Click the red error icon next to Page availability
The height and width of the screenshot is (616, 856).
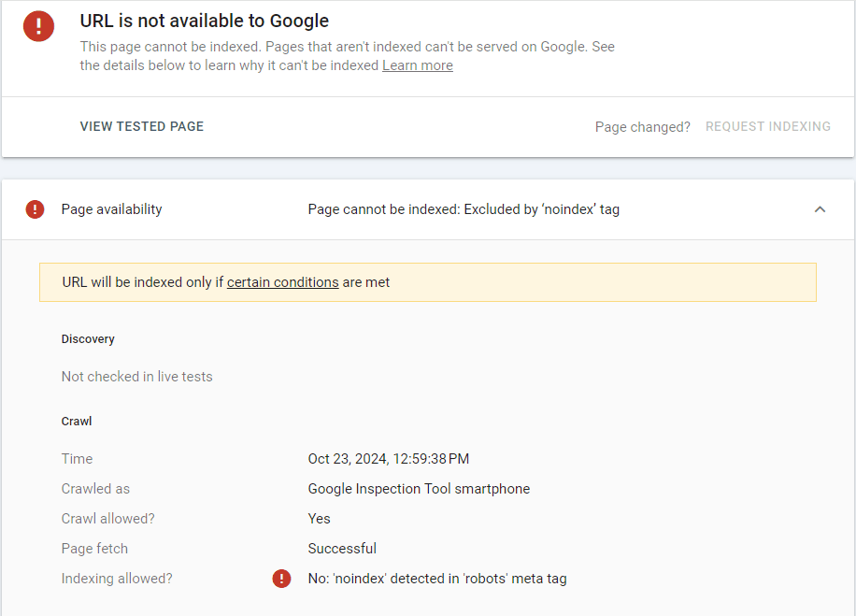pos(35,209)
